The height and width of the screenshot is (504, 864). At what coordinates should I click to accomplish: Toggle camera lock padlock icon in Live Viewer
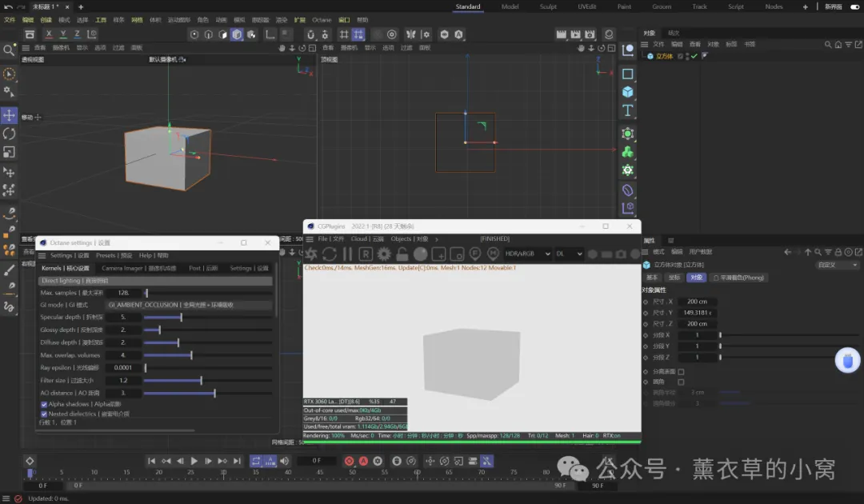click(402, 254)
